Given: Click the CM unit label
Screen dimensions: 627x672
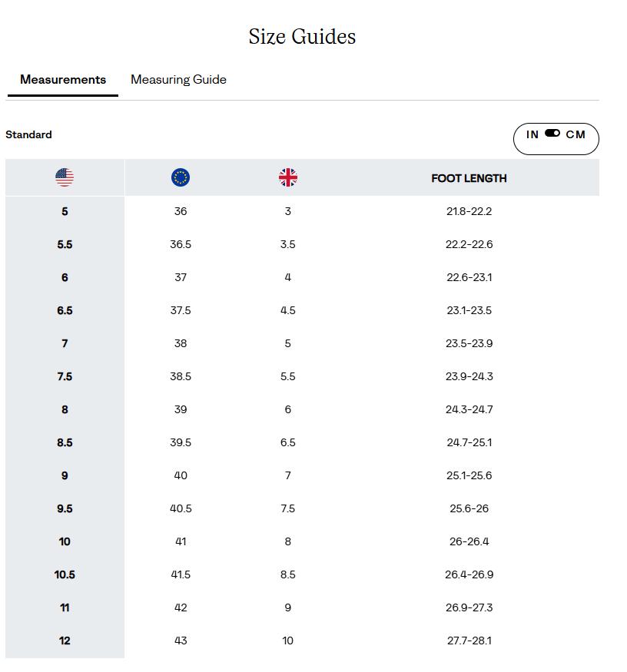Looking at the screenshot, I should pyautogui.click(x=576, y=134).
